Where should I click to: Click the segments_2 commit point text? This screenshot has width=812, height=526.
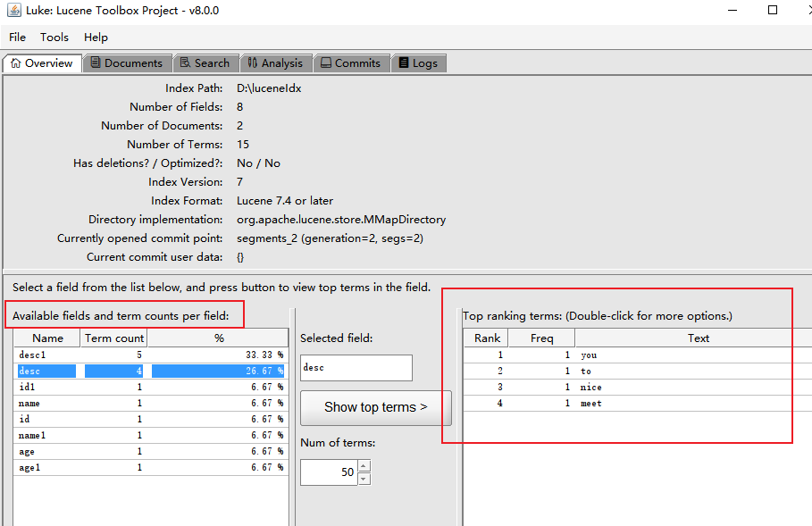(x=330, y=238)
